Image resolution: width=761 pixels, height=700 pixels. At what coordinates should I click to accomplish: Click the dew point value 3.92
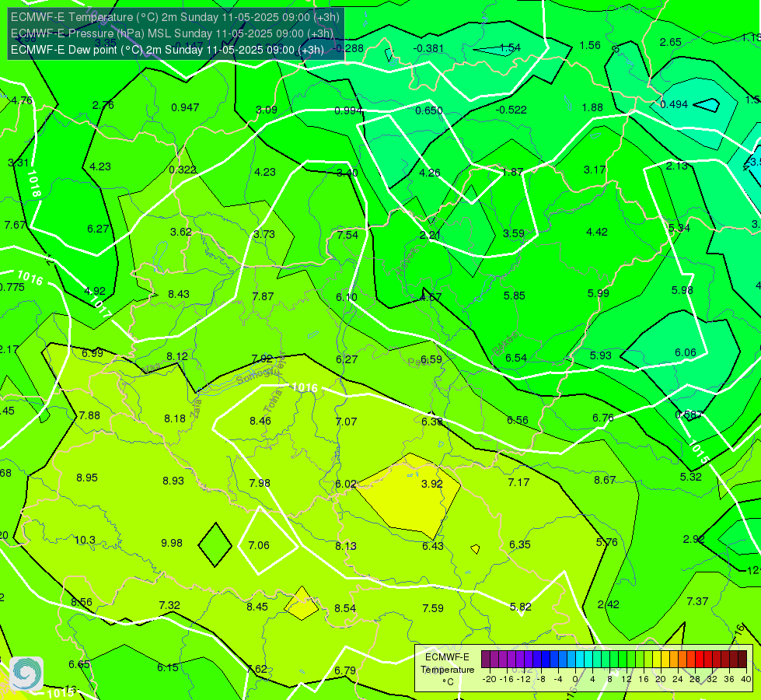[432, 484]
